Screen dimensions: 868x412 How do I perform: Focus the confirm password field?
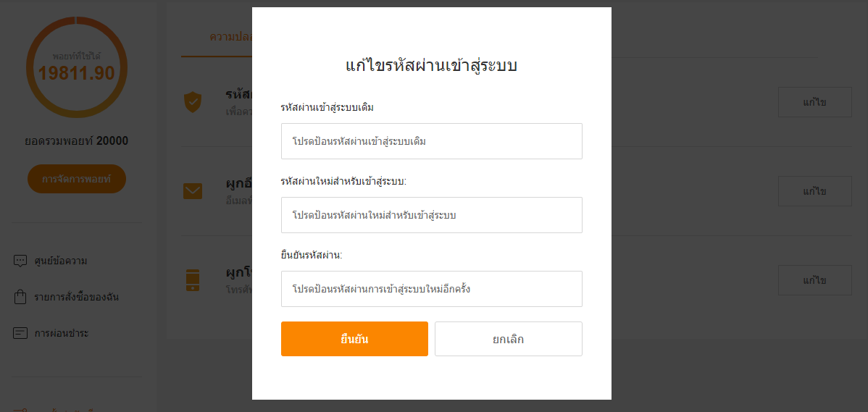[432, 289]
